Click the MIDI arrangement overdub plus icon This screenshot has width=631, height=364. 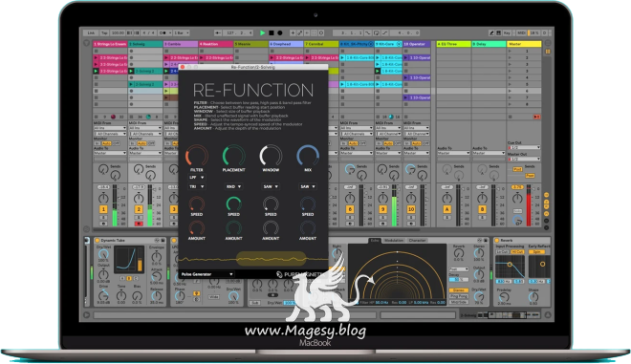(x=293, y=33)
